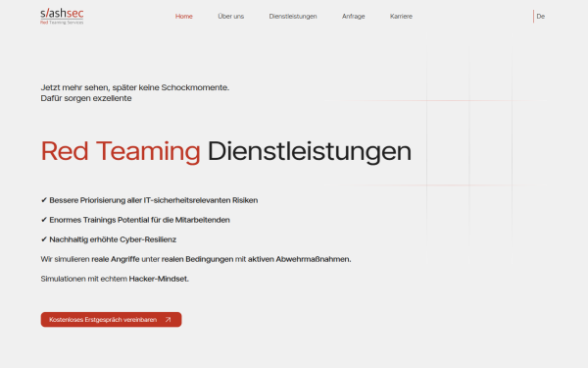Select Anfrage in the navigation
The height and width of the screenshot is (368, 588).
click(353, 16)
